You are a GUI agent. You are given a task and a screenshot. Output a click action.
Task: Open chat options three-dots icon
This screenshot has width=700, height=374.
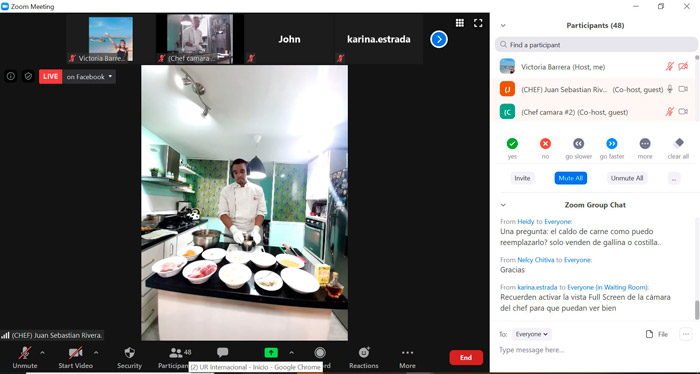coord(685,334)
